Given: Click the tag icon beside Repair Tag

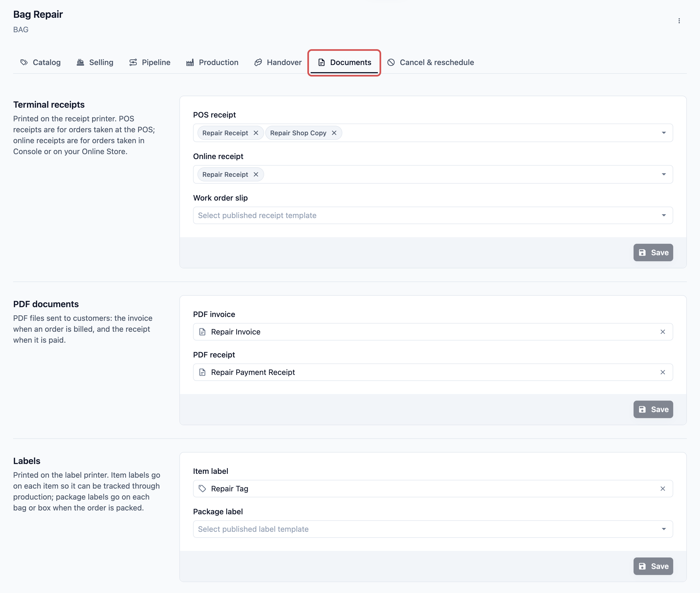Looking at the screenshot, I should (202, 488).
